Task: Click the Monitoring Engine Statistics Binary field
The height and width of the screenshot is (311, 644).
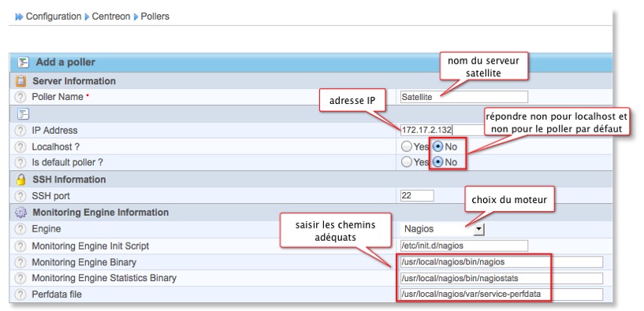Action: tap(501, 278)
